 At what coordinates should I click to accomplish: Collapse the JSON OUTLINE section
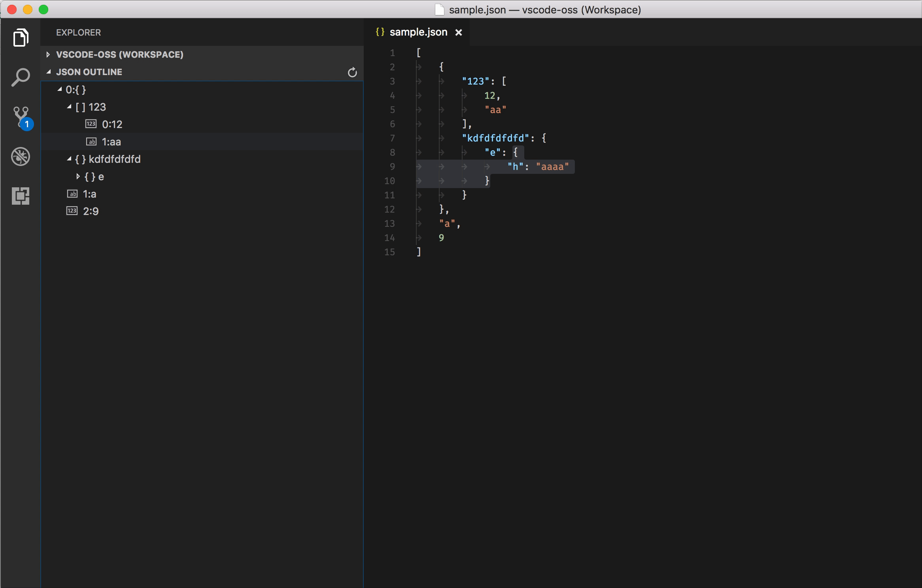(x=49, y=72)
